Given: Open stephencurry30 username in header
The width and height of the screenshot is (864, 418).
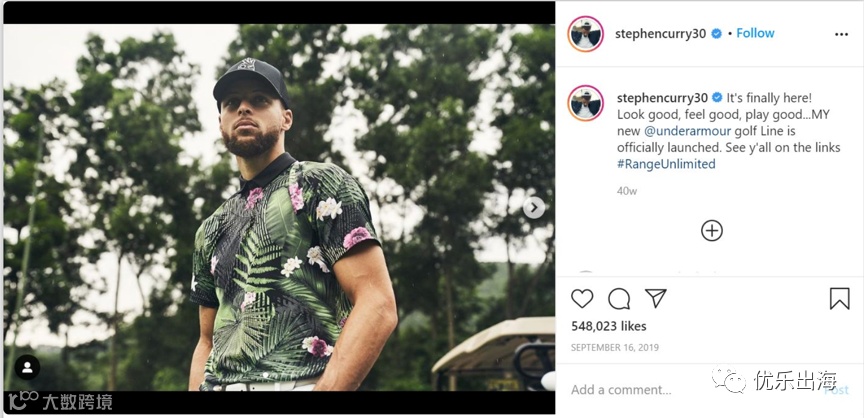Looking at the screenshot, I should 662,33.
